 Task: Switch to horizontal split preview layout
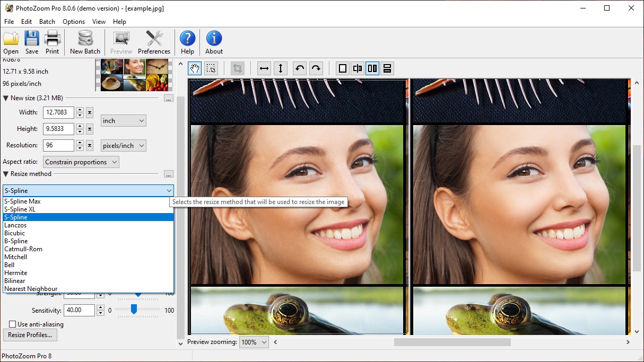pyautogui.click(x=387, y=68)
